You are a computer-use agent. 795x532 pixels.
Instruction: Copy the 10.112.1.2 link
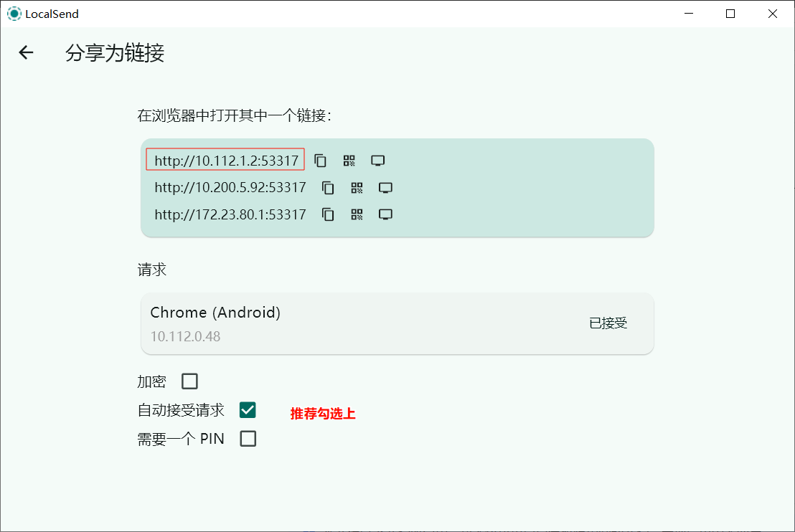tap(320, 161)
